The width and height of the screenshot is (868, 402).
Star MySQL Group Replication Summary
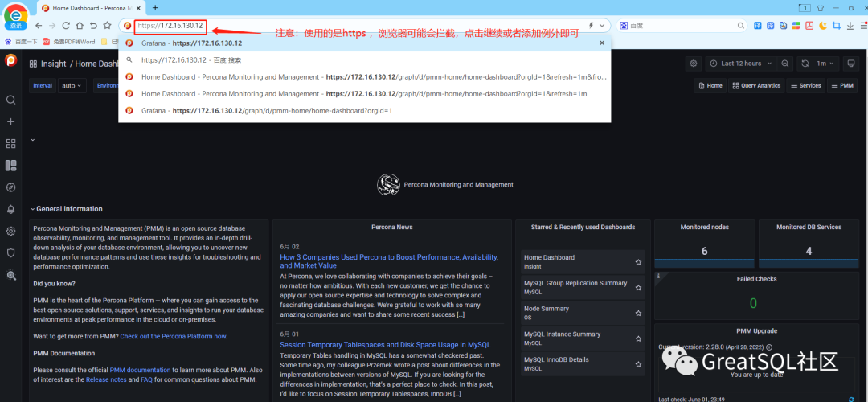pos(638,287)
